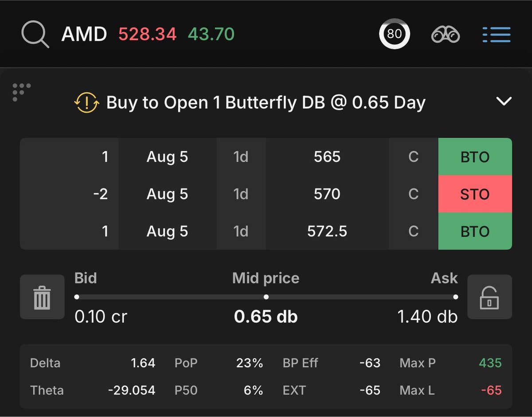Set price to the Ask marker

[456, 297]
